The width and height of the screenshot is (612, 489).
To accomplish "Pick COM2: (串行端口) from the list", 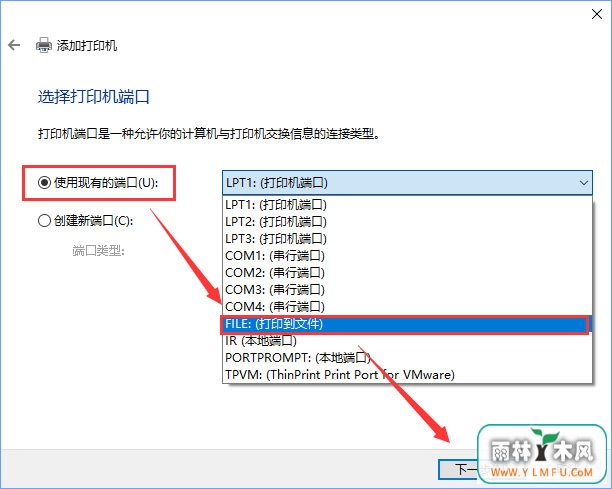I will (407, 272).
